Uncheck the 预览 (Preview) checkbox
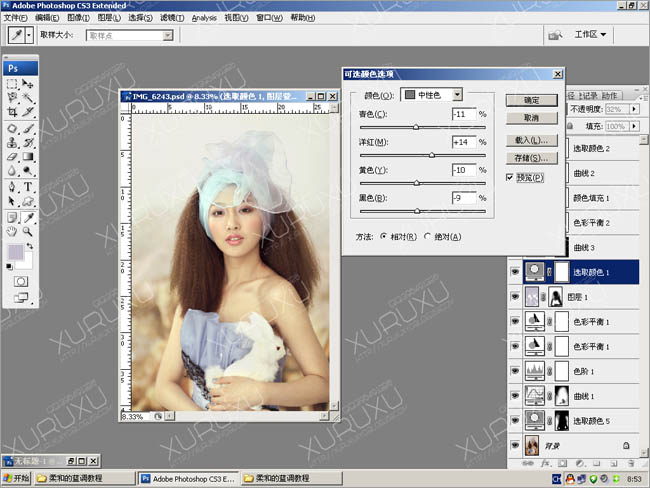 point(510,177)
